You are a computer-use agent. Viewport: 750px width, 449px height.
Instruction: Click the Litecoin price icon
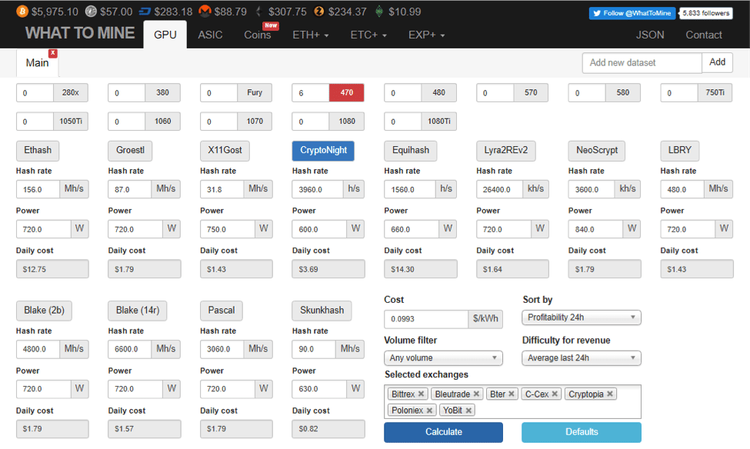tap(91, 11)
